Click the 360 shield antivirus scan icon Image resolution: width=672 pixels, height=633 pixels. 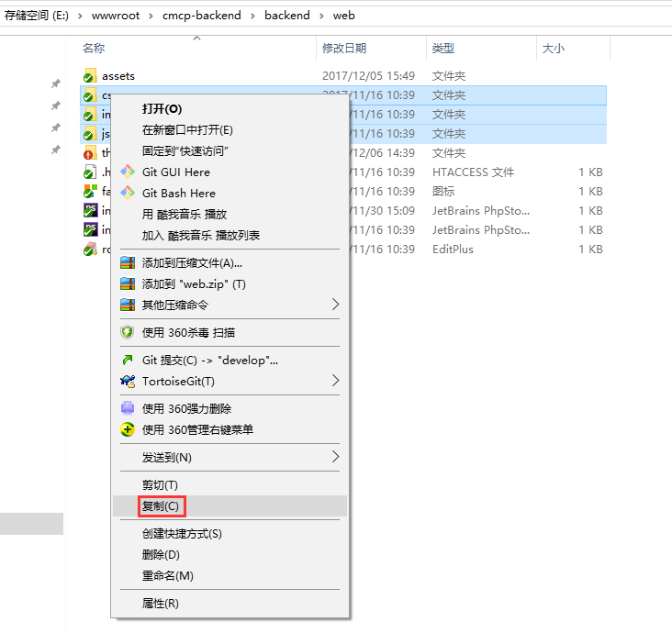pyautogui.click(x=128, y=332)
